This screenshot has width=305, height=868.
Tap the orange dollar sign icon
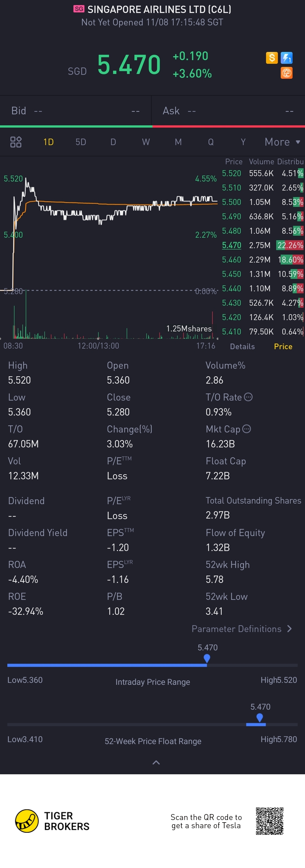272,58
